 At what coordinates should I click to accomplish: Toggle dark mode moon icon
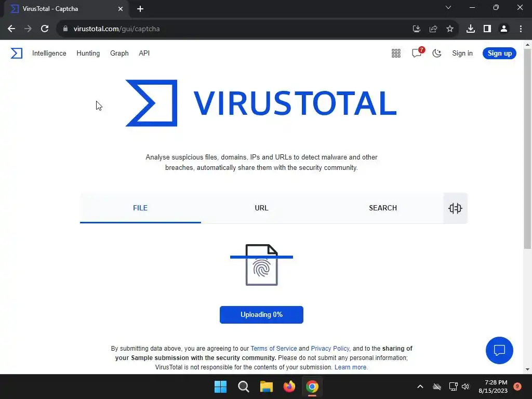click(437, 54)
